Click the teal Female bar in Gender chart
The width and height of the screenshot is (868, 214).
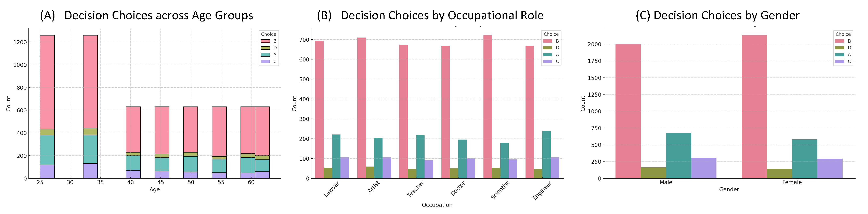click(805, 159)
